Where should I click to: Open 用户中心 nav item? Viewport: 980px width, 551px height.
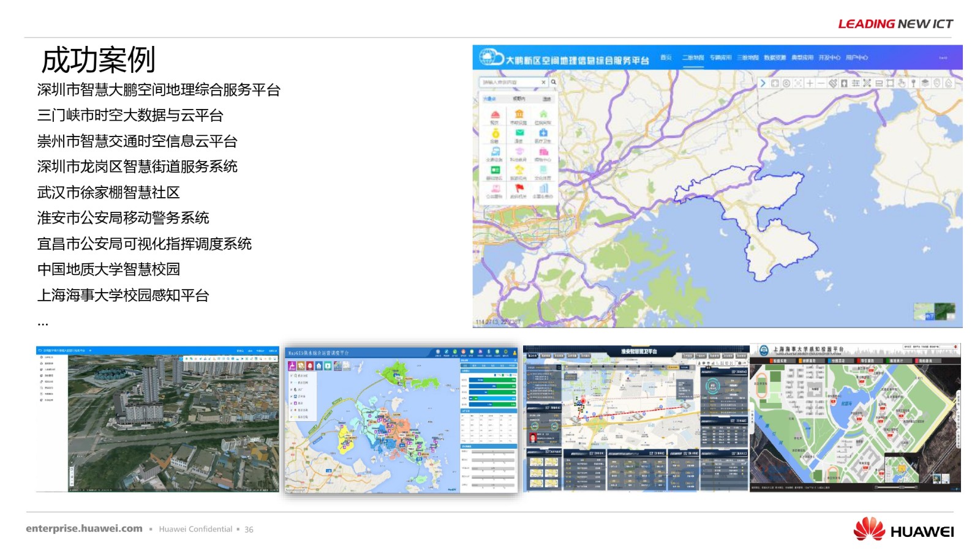(857, 58)
